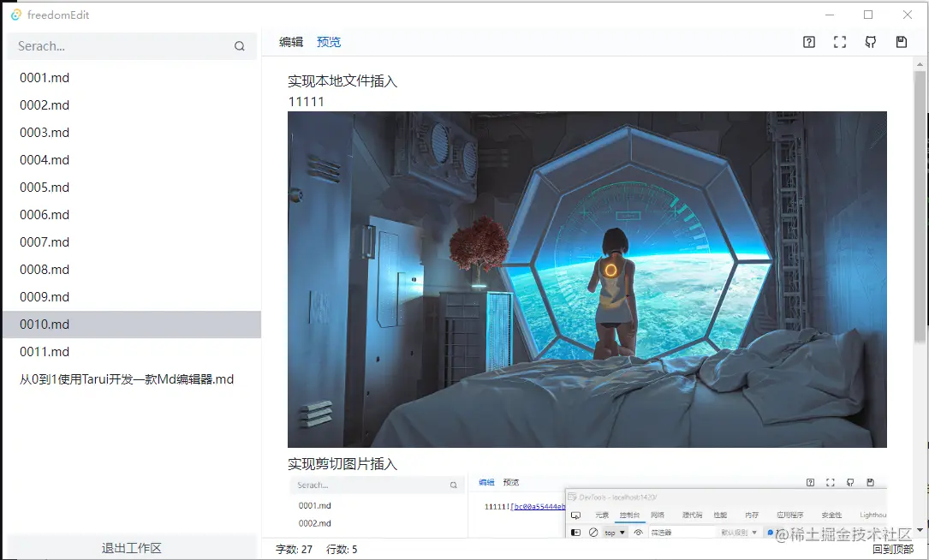
Task: Click the heading 实现剪切图片插入
Action: coord(342,464)
